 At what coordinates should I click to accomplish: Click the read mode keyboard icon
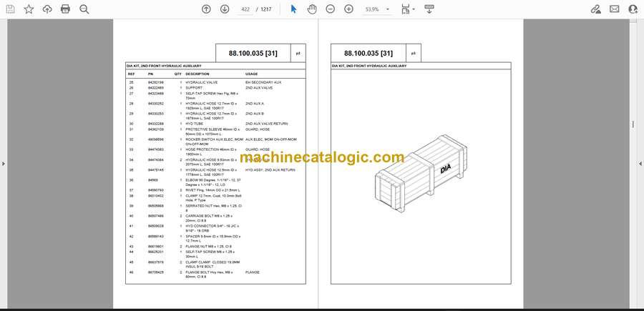pyautogui.click(x=429, y=9)
